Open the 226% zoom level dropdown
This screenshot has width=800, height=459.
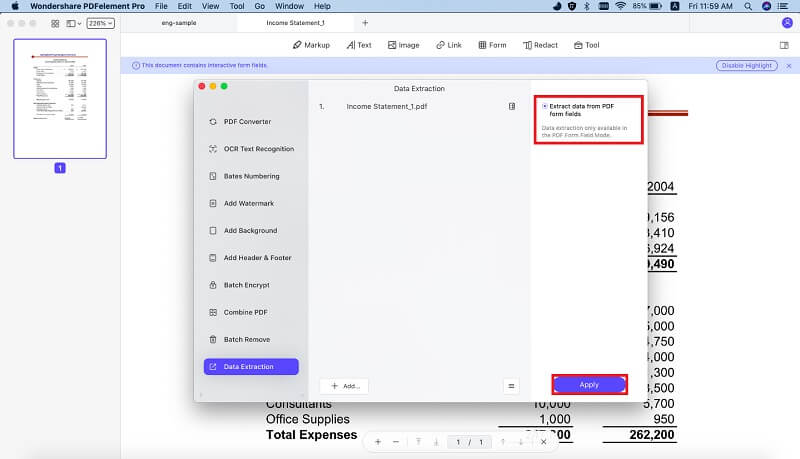coord(101,23)
